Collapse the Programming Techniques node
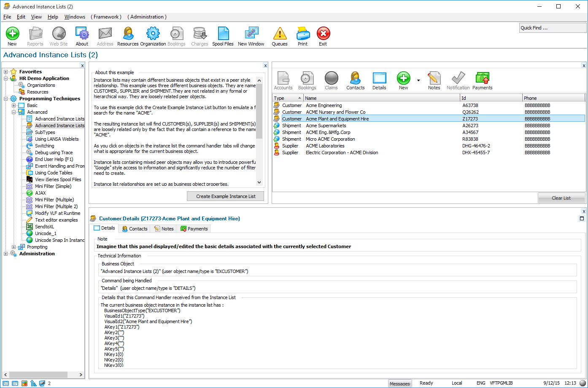This screenshot has height=388, width=588. (6, 99)
